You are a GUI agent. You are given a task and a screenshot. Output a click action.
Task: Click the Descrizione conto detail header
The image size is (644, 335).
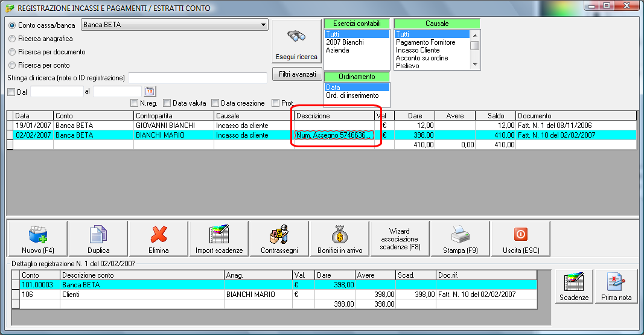142,275
